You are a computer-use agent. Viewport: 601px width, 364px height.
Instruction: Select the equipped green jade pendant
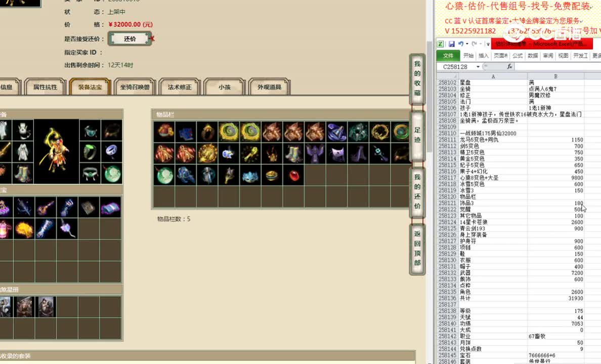111,173
